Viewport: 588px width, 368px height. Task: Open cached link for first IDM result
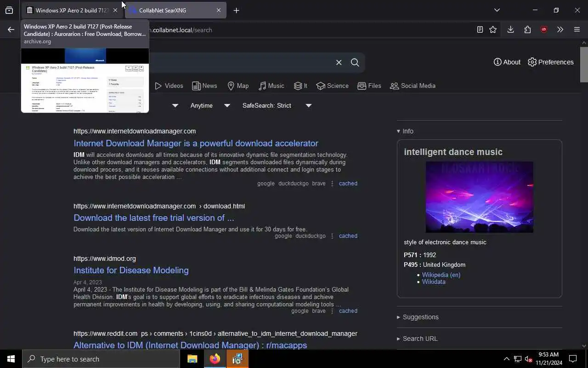point(348,183)
